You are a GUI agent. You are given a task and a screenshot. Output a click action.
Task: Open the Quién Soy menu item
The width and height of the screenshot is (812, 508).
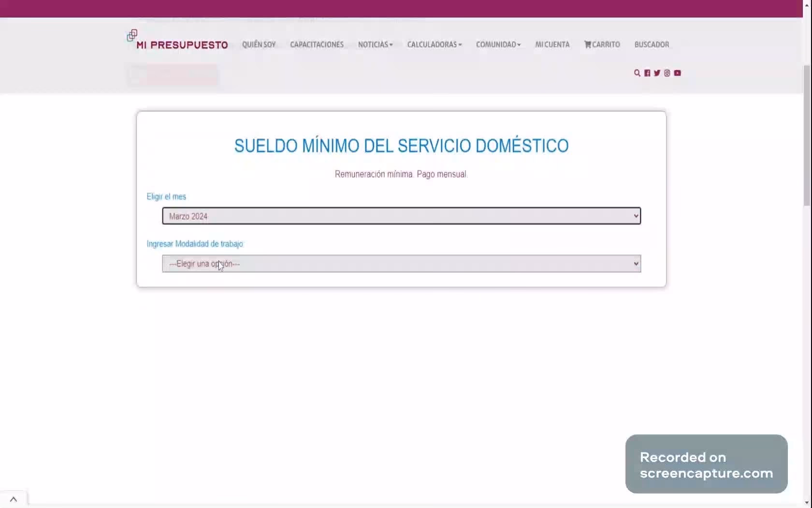point(259,45)
